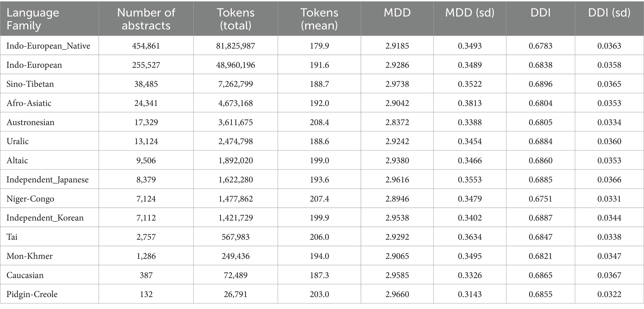Click the Tokens (total) column header
644x309 pixels.
(236, 19)
